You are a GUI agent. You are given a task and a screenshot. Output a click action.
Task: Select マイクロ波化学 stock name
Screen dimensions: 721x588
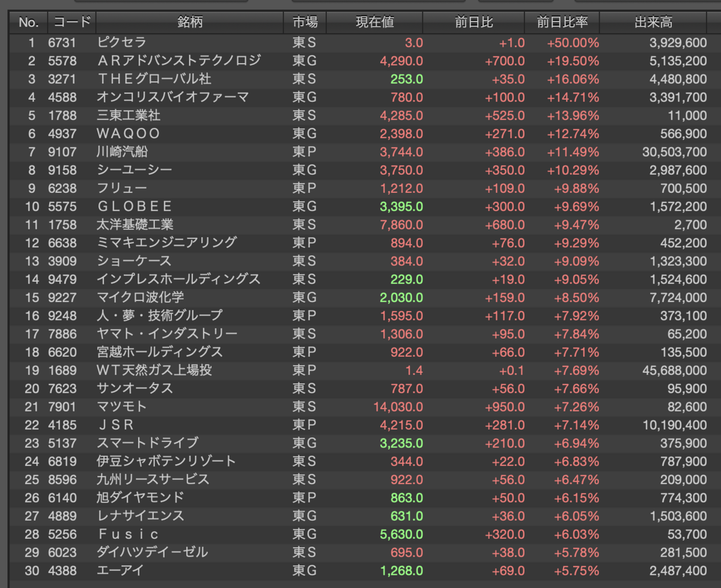(x=141, y=297)
